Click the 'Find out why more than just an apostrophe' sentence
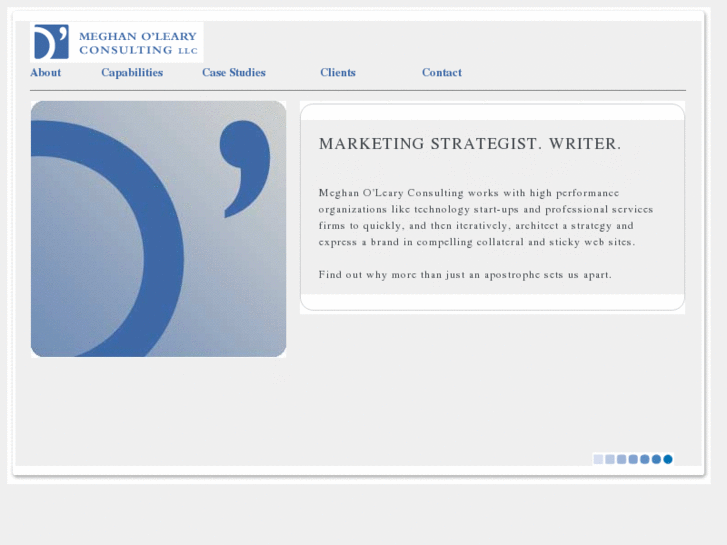This screenshot has height=545, width=727. click(465, 275)
